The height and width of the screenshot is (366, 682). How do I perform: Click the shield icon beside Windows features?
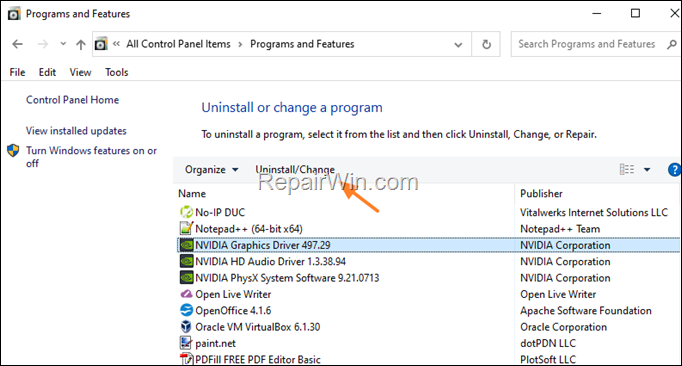coord(13,151)
